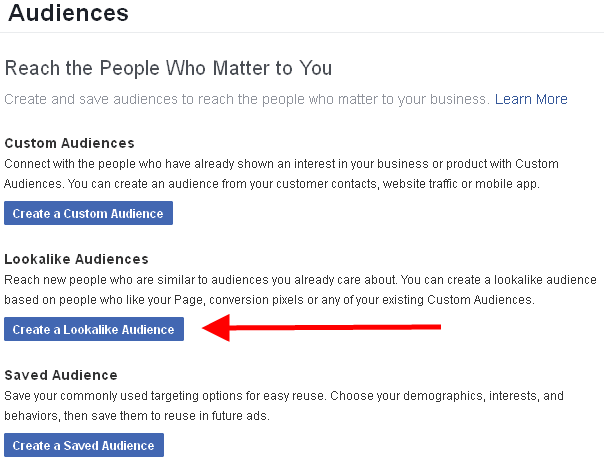Click the line starting 'Connect with the people'

click(x=281, y=163)
